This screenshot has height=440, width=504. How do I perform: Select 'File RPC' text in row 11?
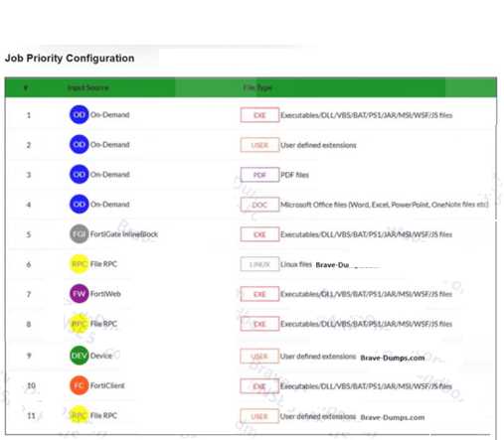tap(103, 415)
